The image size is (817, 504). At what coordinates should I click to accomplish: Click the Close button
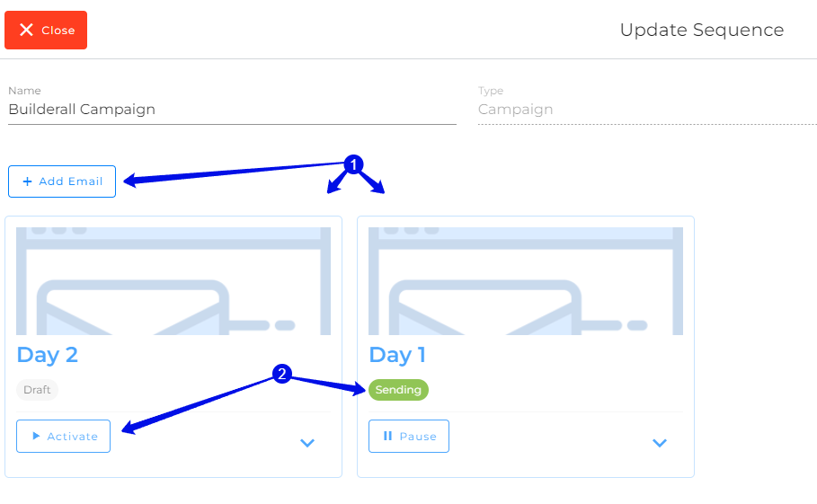(46, 31)
